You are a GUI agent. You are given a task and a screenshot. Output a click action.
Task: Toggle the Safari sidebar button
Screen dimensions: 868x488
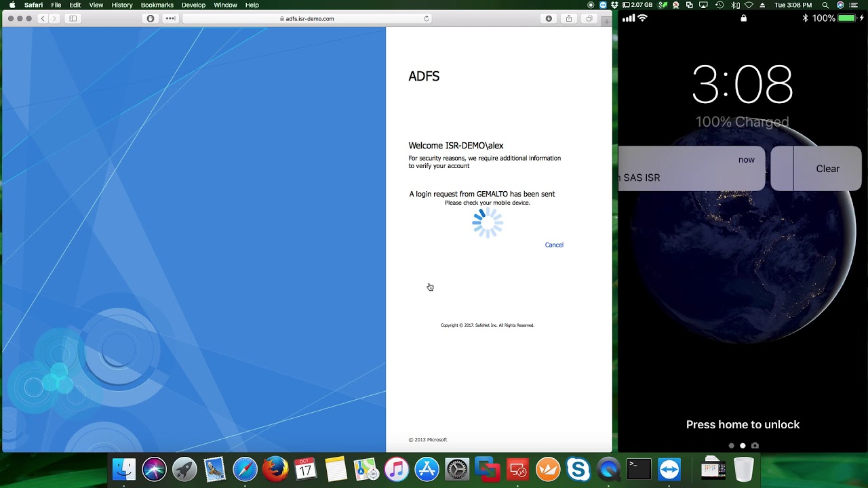coord(73,18)
